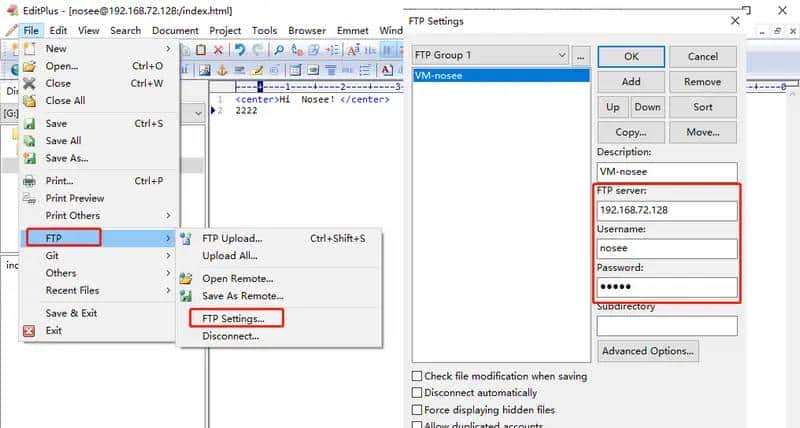Screen dimensions: 800x428
Task: Open the Search menu
Action: pos(126,31)
